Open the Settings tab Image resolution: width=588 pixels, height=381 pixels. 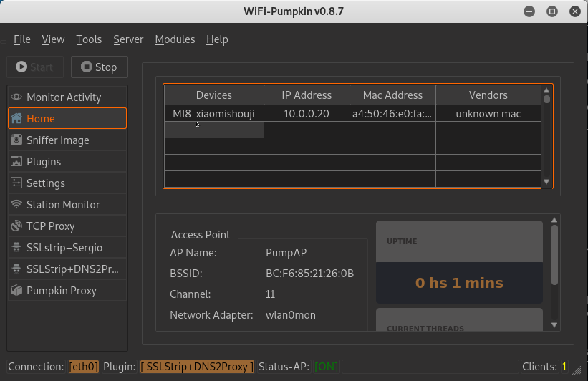[x=67, y=183]
